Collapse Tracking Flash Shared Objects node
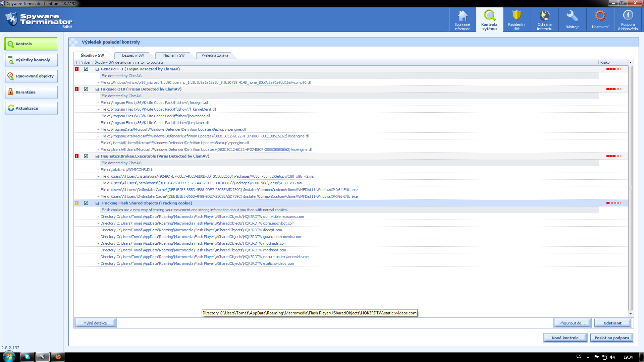Image resolution: width=644 pixels, height=362 pixels. pyautogui.click(x=97, y=203)
